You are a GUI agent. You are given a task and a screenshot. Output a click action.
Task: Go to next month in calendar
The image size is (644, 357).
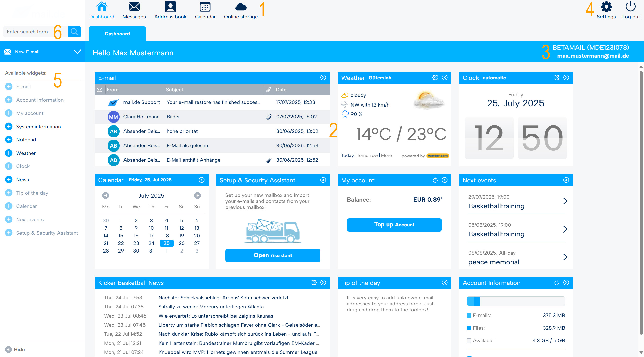click(197, 195)
